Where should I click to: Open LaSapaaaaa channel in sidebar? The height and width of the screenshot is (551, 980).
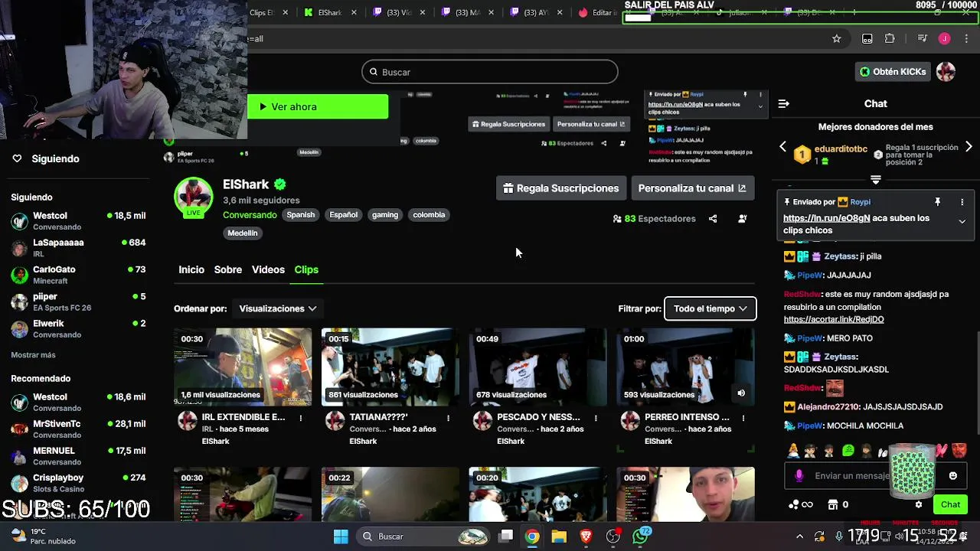(78, 248)
